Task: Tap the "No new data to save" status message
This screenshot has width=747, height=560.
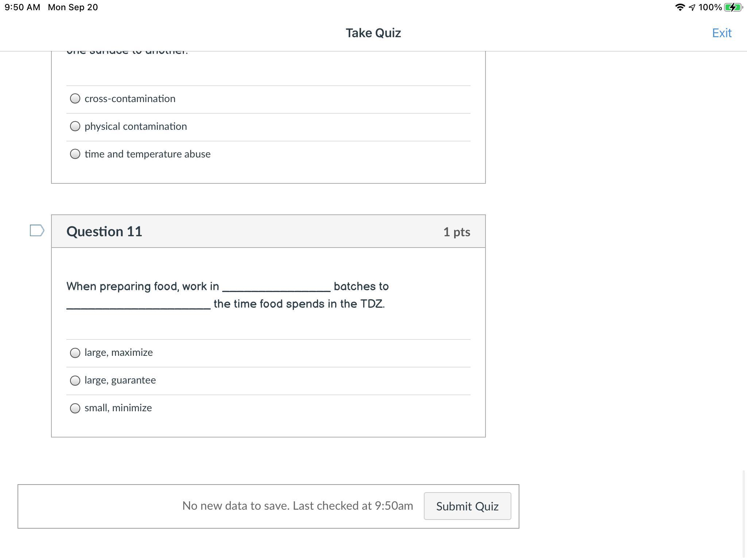Action: pyautogui.click(x=297, y=506)
